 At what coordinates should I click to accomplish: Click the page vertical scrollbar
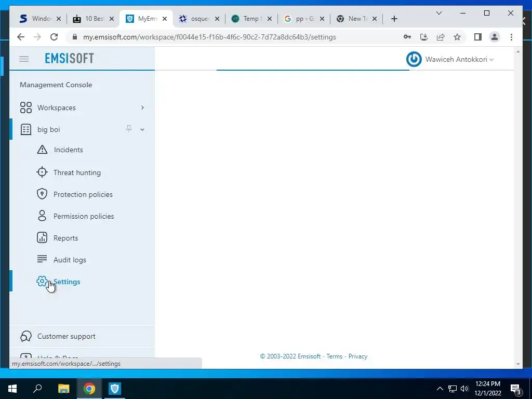518,208
